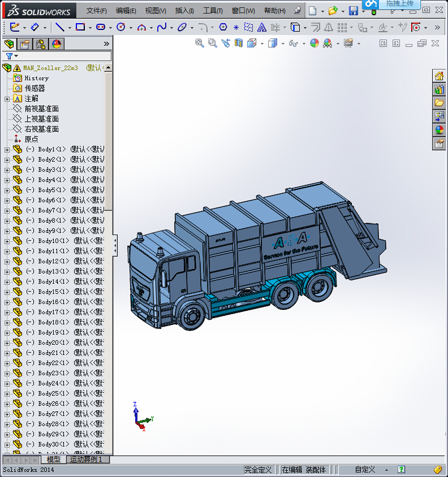The image size is (448, 477).
Task: Switch to the 运动算例1 tab
Action: (x=85, y=459)
